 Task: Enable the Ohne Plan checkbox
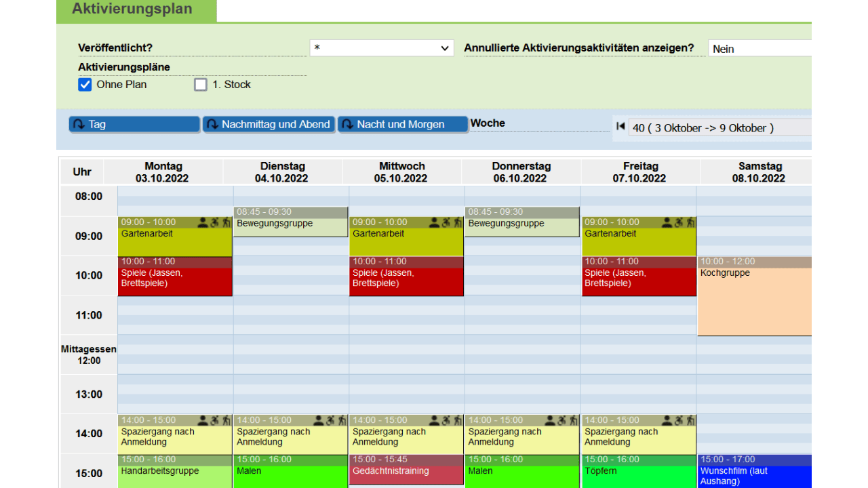pos(85,85)
